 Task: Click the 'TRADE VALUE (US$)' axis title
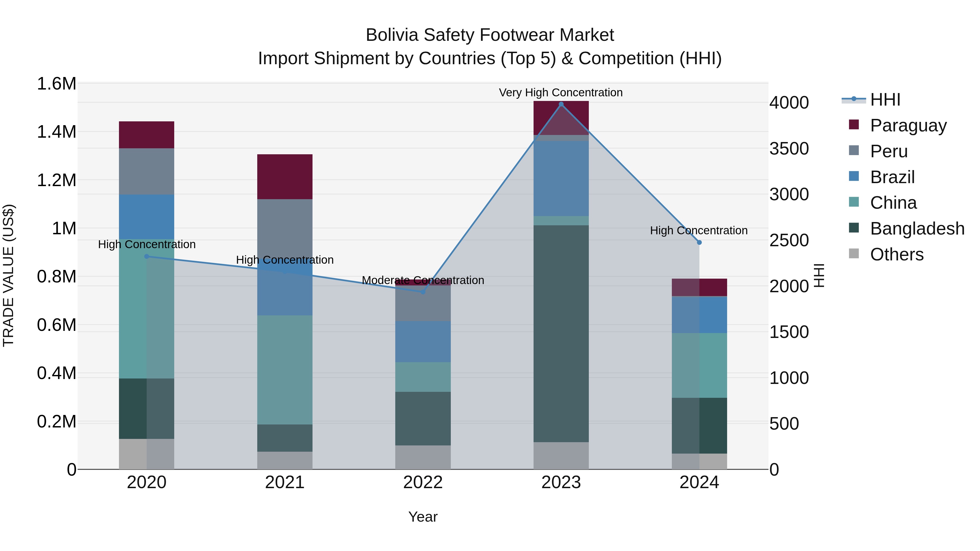(x=8, y=276)
